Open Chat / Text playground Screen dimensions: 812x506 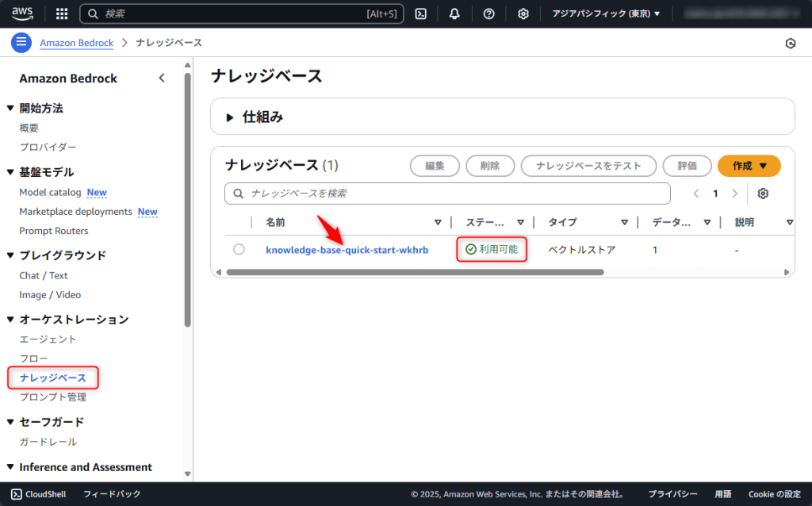point(44,275)
